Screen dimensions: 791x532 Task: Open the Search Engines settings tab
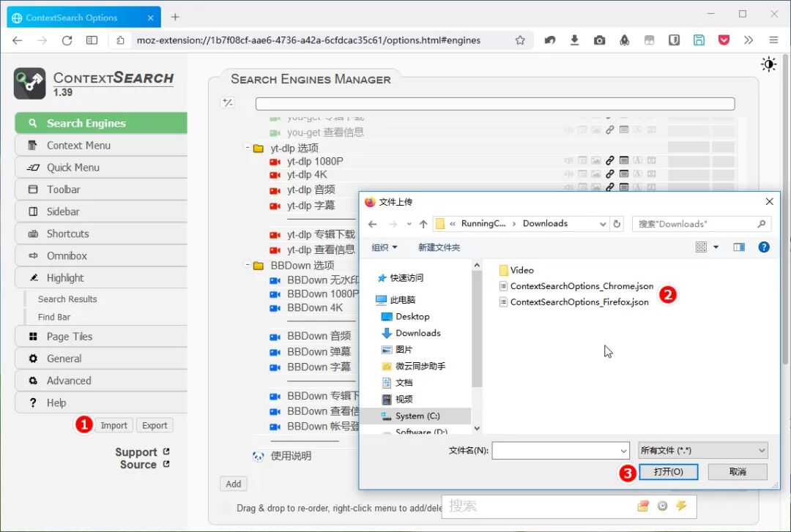pyautogui.click(x=101, y=123)
